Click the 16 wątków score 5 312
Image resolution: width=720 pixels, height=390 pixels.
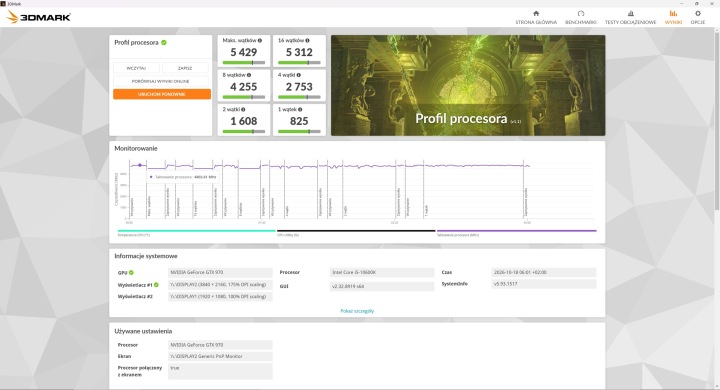(x=299, y=52)
